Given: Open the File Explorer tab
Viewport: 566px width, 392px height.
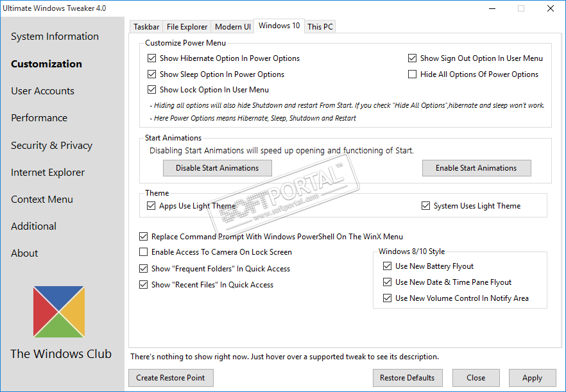Looking at the screenshot, I should (x=187, y=27).
